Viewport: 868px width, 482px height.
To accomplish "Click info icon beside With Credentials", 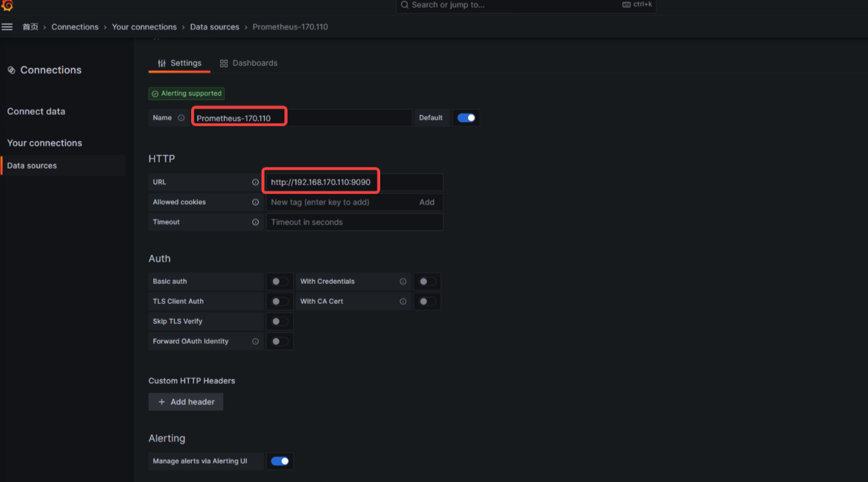I will 403,282.
